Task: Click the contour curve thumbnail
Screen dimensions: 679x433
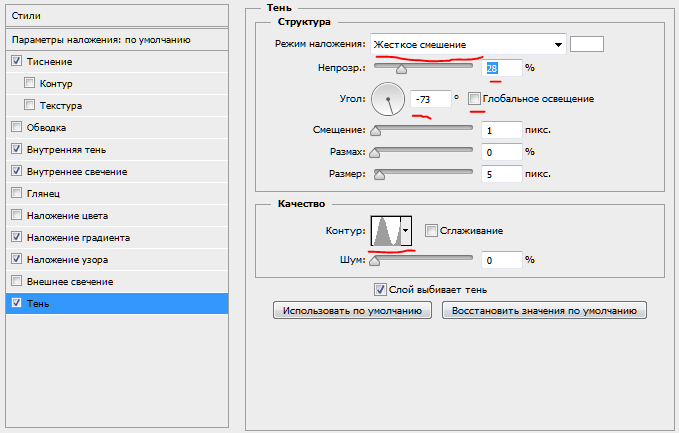Action: tap(385, 231)
